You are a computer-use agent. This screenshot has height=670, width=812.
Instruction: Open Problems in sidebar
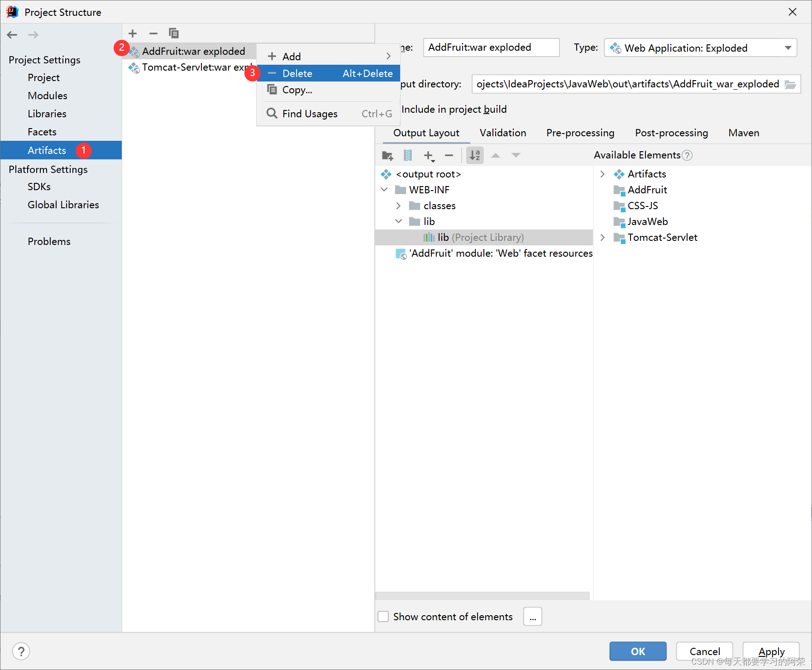coord(49,241)
